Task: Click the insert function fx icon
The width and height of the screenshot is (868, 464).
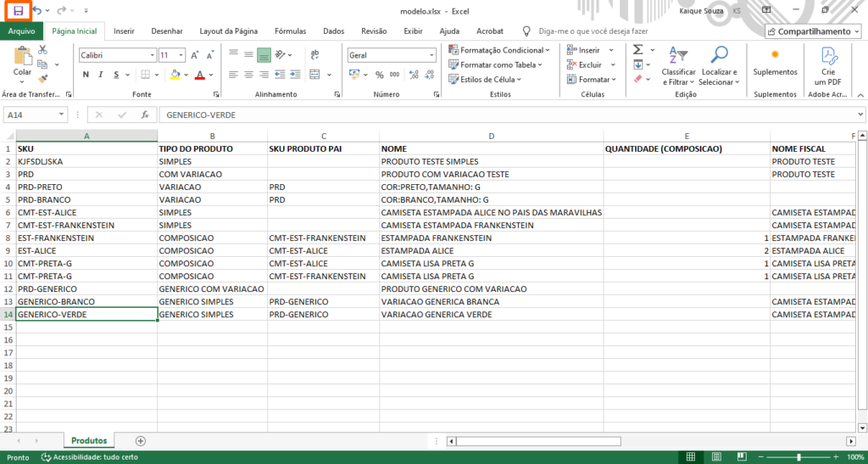Action: coord(145,115)
